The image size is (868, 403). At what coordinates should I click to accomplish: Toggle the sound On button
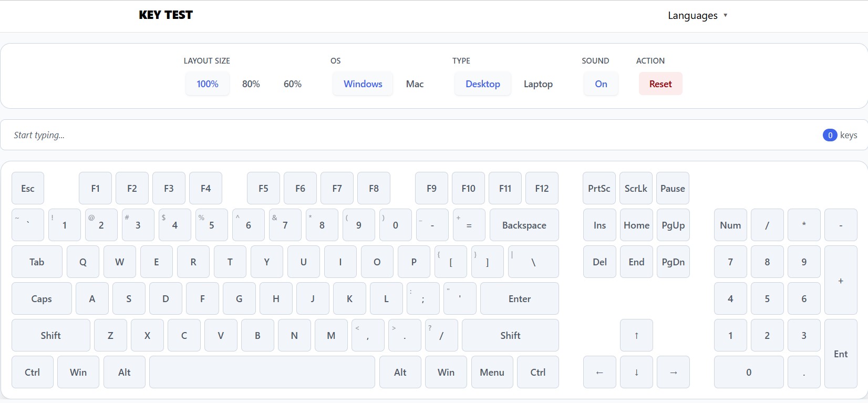coord(601,84)
